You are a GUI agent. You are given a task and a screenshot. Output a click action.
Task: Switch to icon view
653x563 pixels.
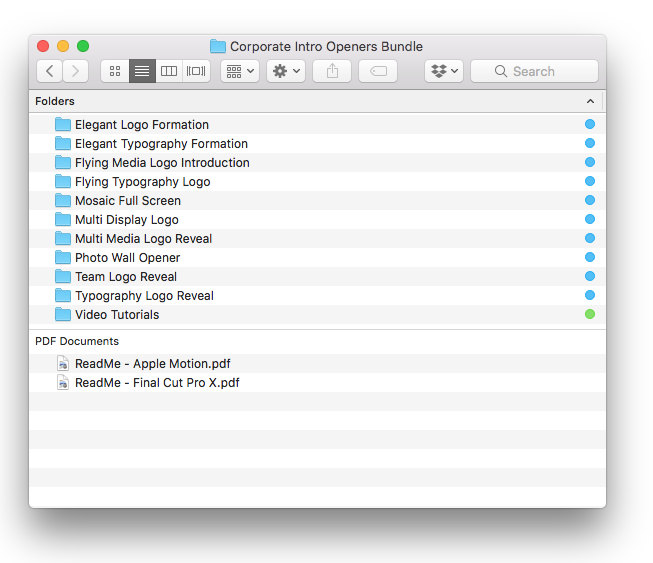pyautogui.click(x=115, y=71)
